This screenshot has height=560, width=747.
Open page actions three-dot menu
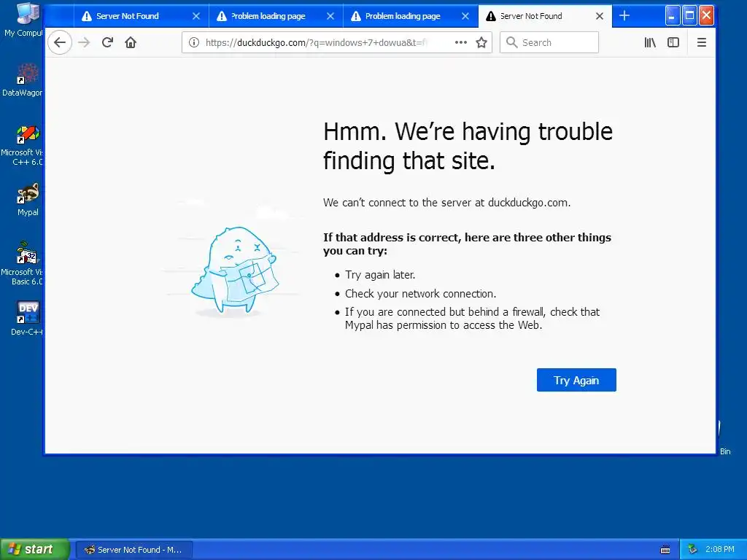[x=461, y=42]
